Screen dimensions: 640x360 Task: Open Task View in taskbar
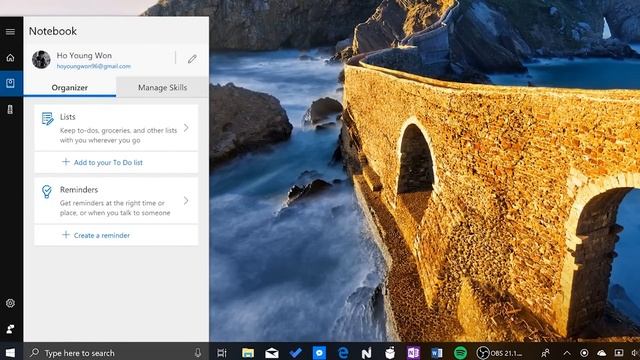click(x=222, y=353)
